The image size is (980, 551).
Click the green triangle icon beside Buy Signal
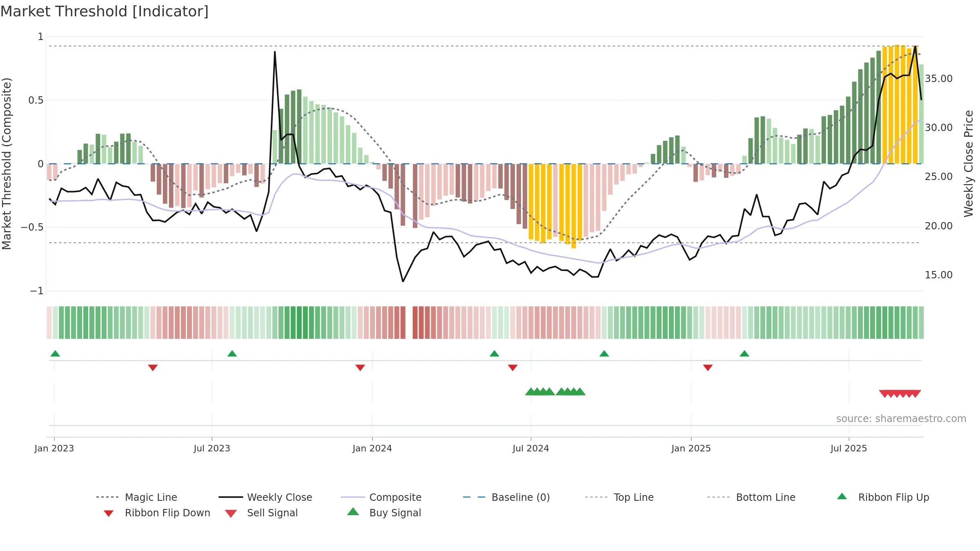coord(353,511)
